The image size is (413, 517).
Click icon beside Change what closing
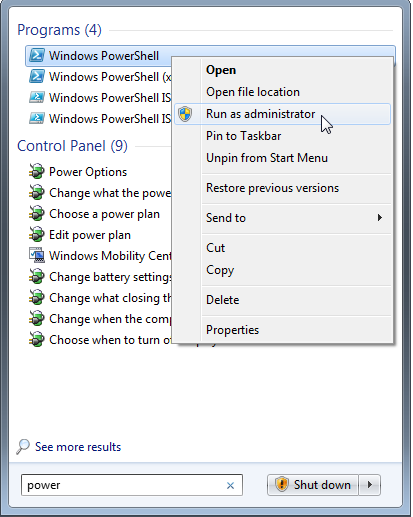point(36,298)
